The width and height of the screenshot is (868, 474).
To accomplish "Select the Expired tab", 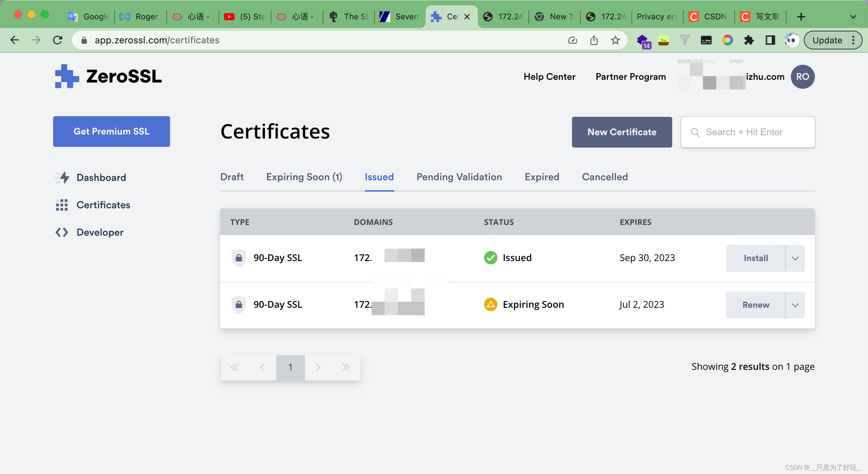I will (542, 177).
